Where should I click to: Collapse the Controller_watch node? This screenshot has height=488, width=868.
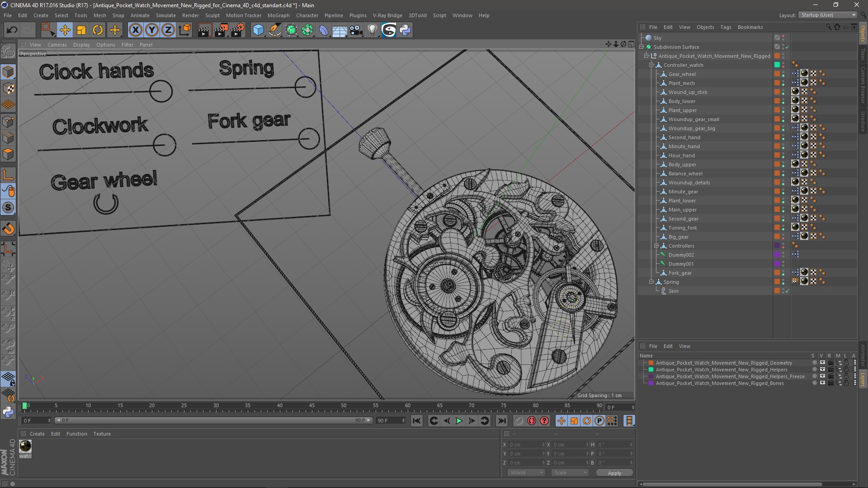(651, 65)
